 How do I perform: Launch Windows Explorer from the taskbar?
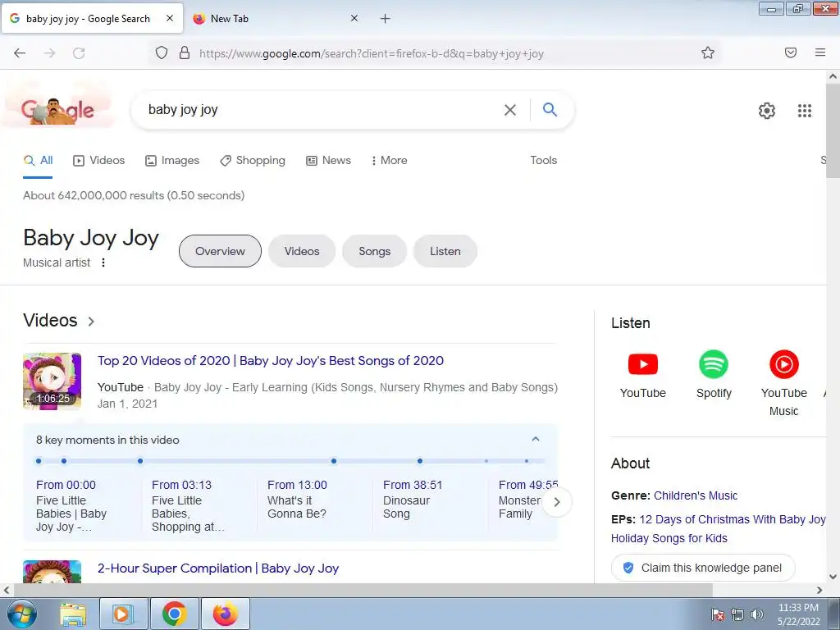tap(73, 614)
